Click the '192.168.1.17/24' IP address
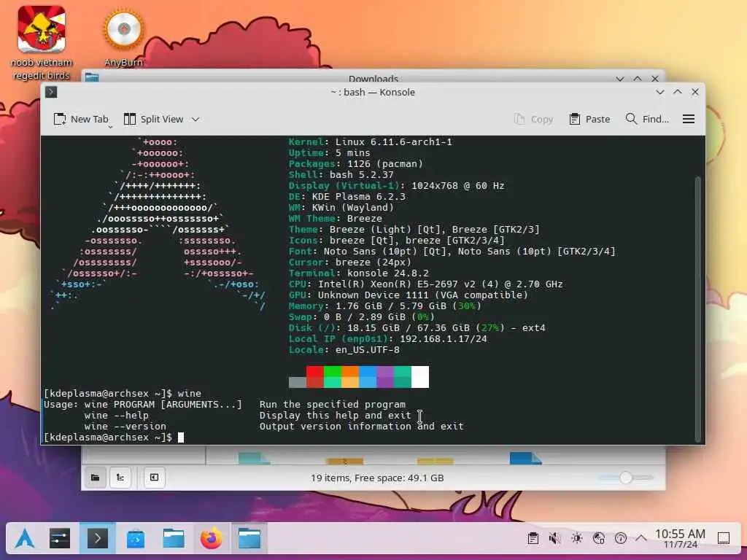This screenshot has width=747, height=560. click(444, 339)
